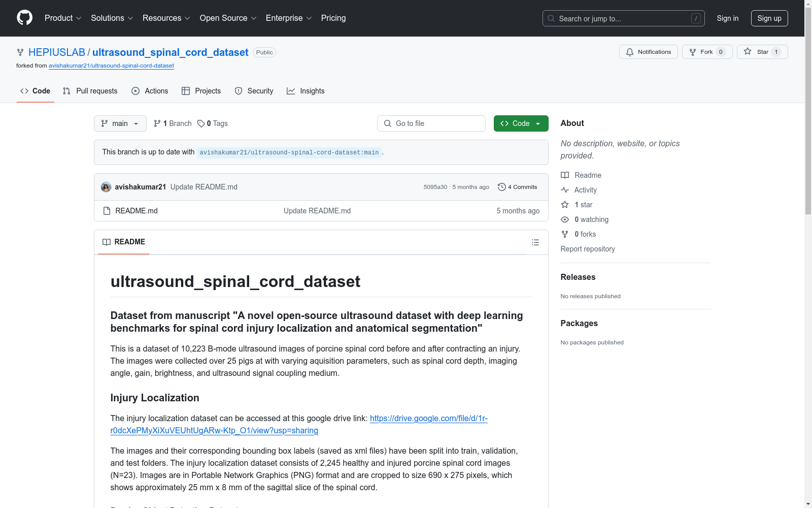The width and height of the screenshot is (812, 508).
Task: Star this repository
Action: (762, 52)
